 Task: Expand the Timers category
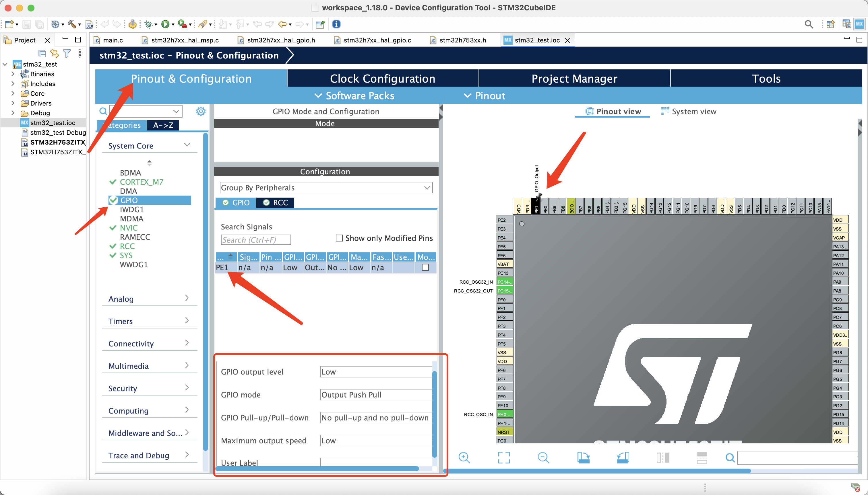187,320
